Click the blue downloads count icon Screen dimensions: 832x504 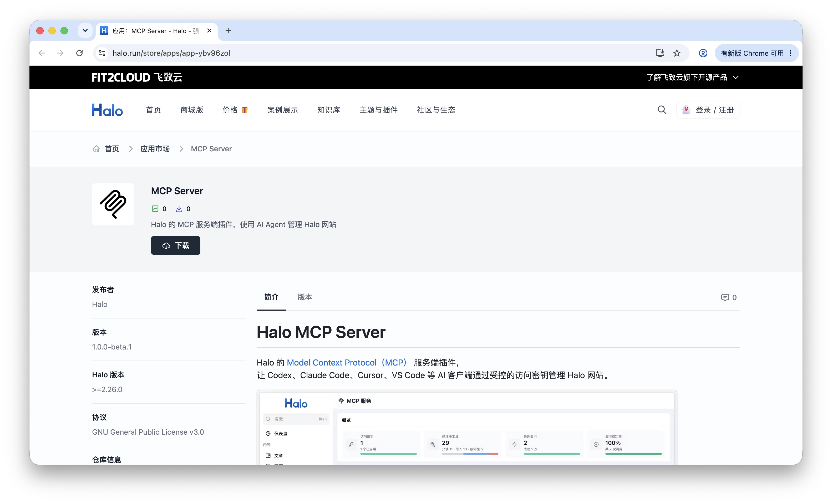(179, 209)
